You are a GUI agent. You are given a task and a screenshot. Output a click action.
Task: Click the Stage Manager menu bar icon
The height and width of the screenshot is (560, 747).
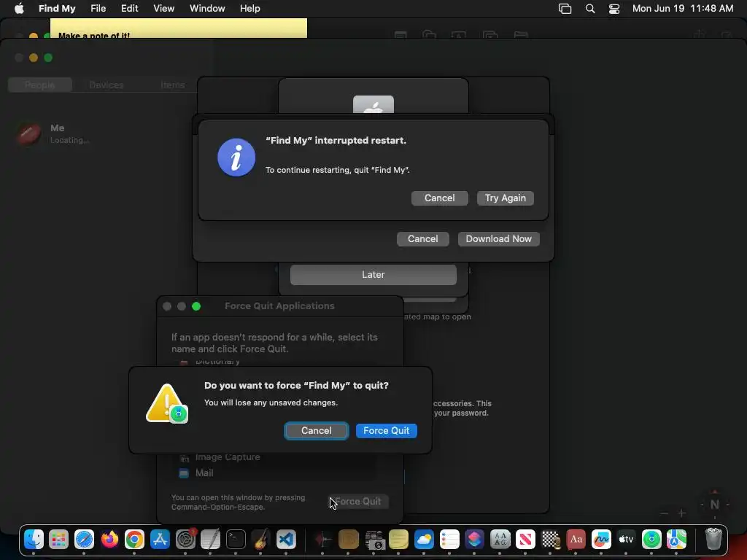coord(565,9)
